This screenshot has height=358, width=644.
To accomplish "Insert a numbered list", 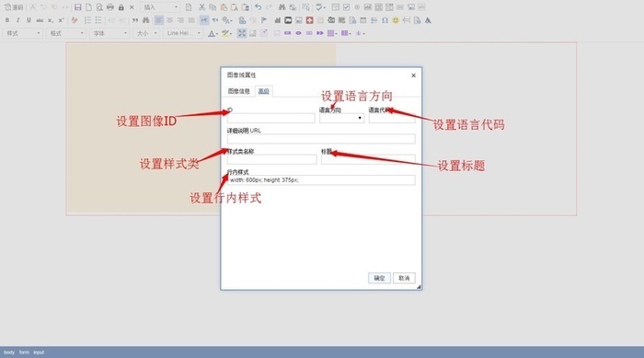I will click(87, 20).
